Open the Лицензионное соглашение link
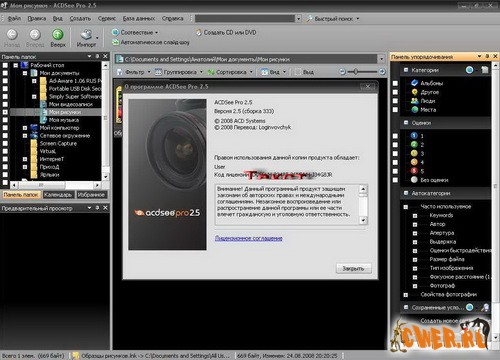Viewport: 500px width, 360px height. click(249, 238)
